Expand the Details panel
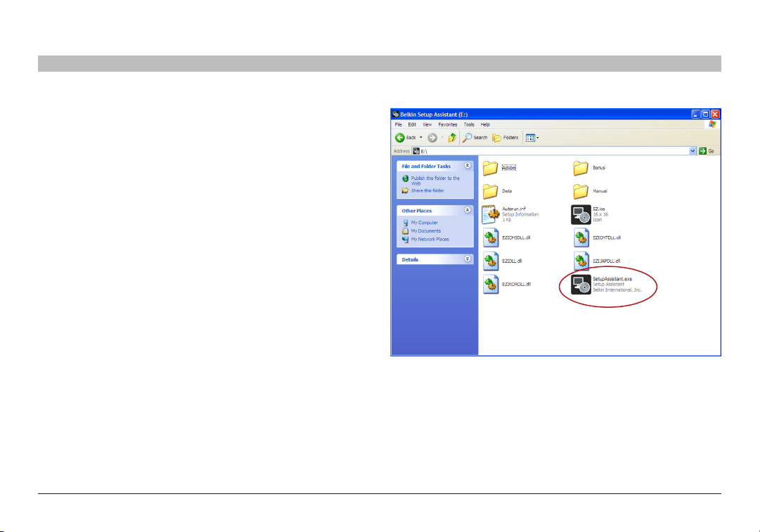 [468, 259]
